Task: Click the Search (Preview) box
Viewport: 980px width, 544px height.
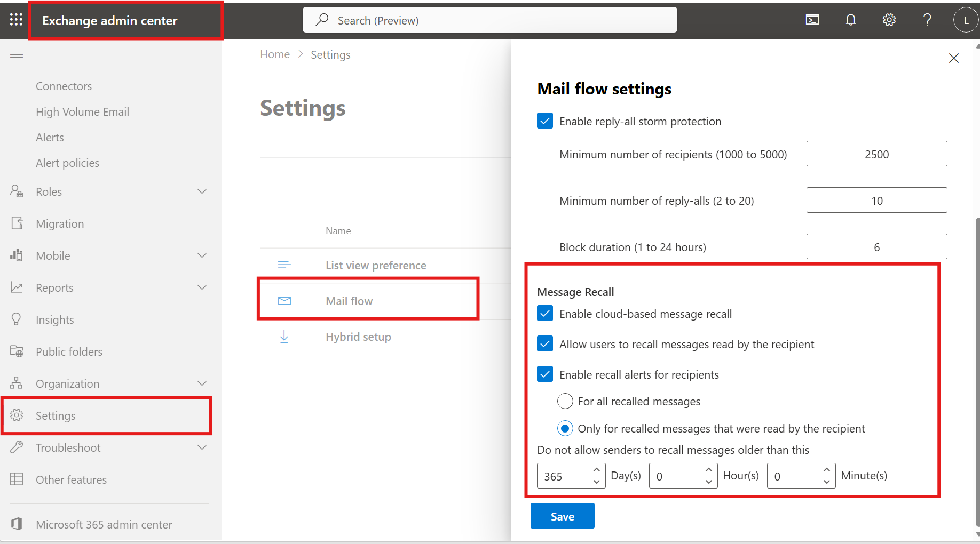Action: click(x=490, y=20)
